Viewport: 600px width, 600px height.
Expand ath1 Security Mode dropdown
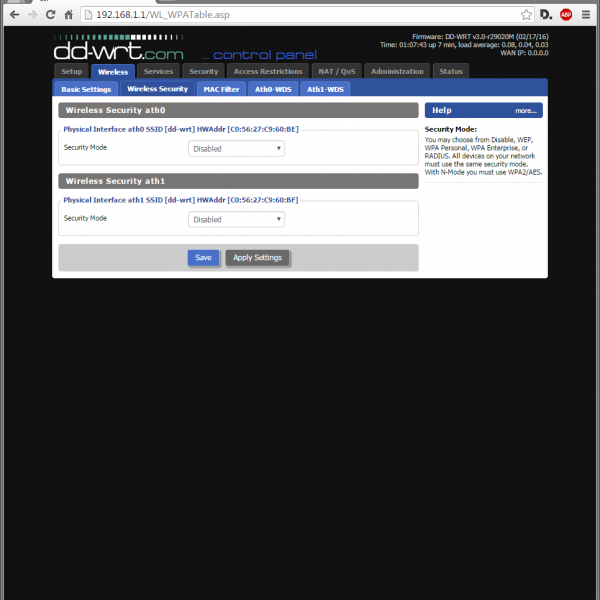tap(236, 219)
